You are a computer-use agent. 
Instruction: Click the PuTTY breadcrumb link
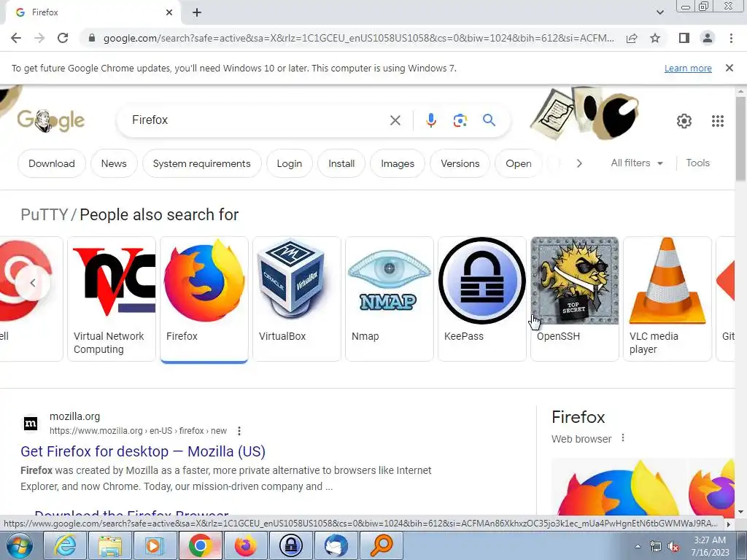point(44,215)
